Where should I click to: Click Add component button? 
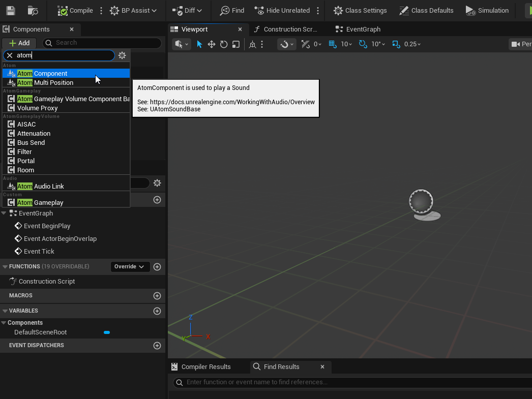(20, 43)
